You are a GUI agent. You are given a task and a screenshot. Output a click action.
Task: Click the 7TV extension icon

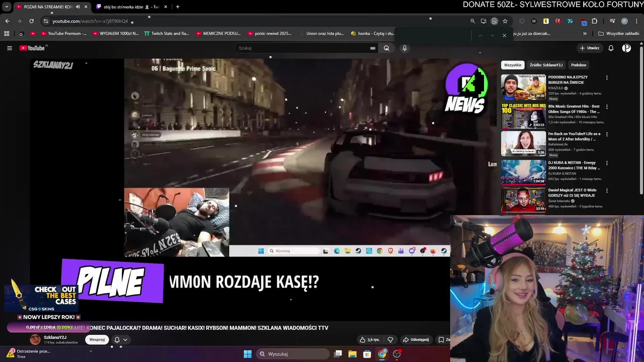pos(570,21)
